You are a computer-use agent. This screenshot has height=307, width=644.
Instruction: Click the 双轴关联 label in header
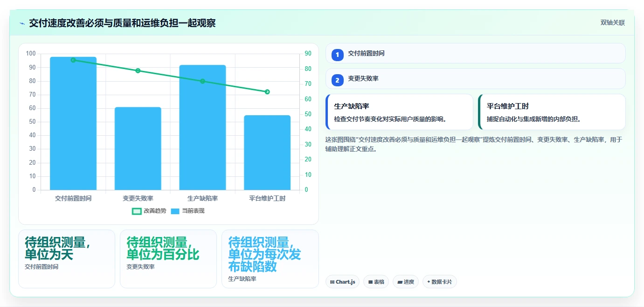point(612,23)
